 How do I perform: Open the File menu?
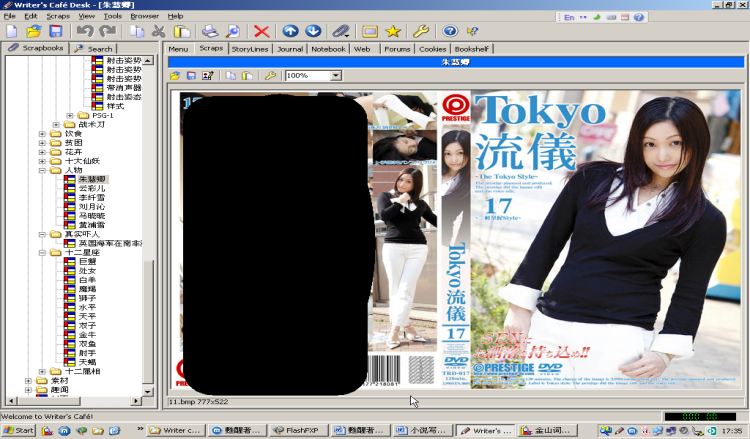tap(10, 16)
